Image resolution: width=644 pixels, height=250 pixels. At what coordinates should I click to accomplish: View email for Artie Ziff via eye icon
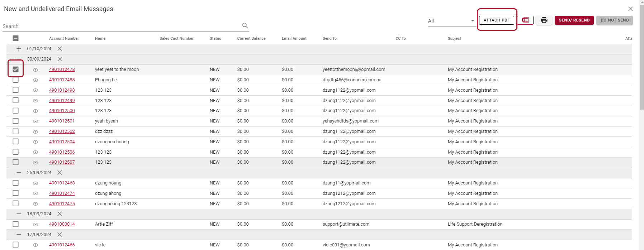[35, 225]
